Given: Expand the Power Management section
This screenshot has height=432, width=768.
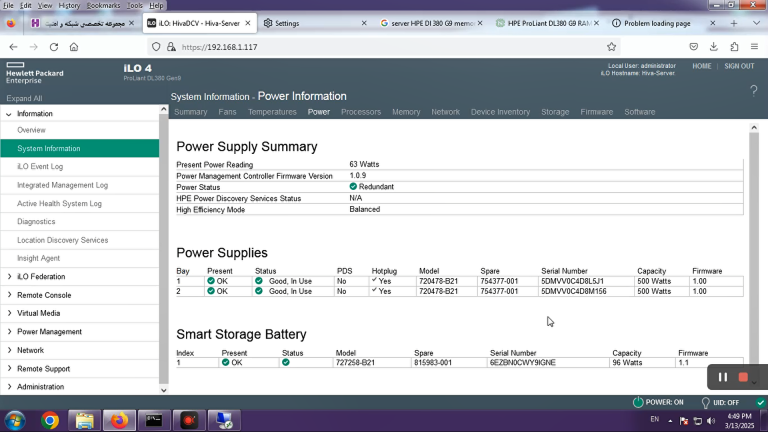Looking at the screenshot, I should (x=9, y=332).
